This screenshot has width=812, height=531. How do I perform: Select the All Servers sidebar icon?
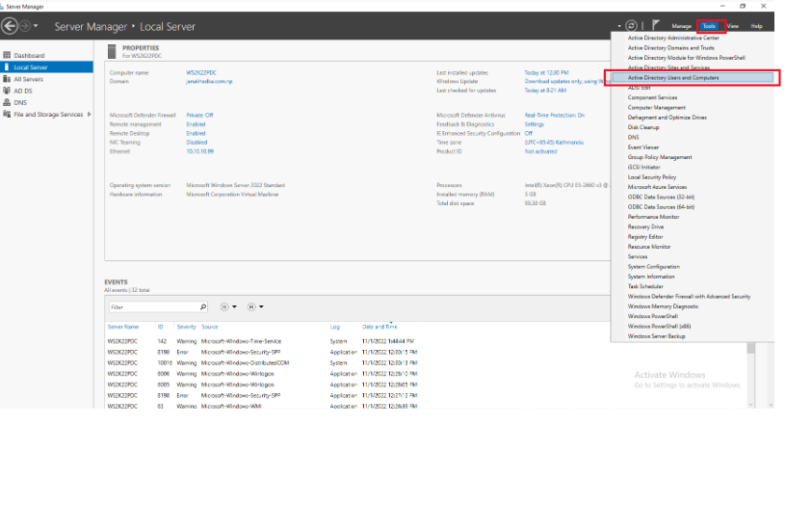pyautogui.click(x=7, y=79)
